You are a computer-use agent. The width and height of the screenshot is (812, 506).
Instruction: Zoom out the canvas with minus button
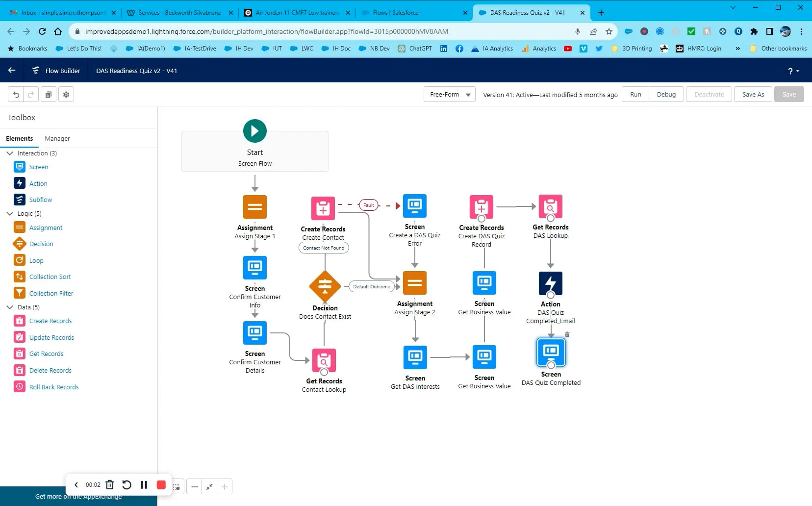coord(195,487)
